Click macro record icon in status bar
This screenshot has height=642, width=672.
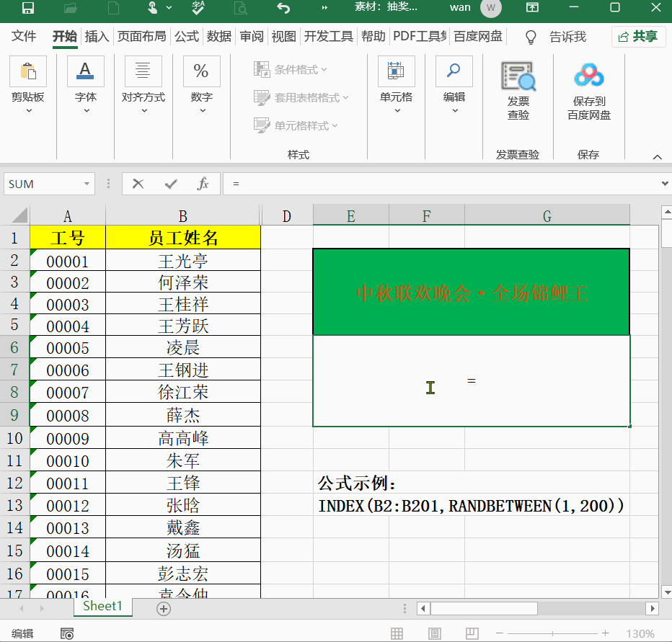67,633
